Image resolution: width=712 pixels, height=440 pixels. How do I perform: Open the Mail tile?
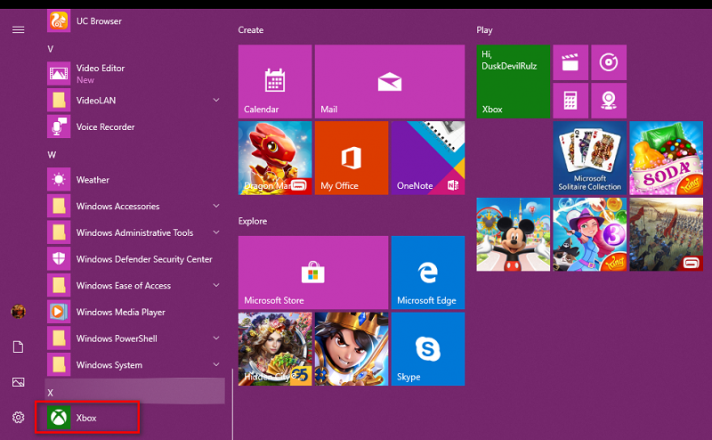390,81
